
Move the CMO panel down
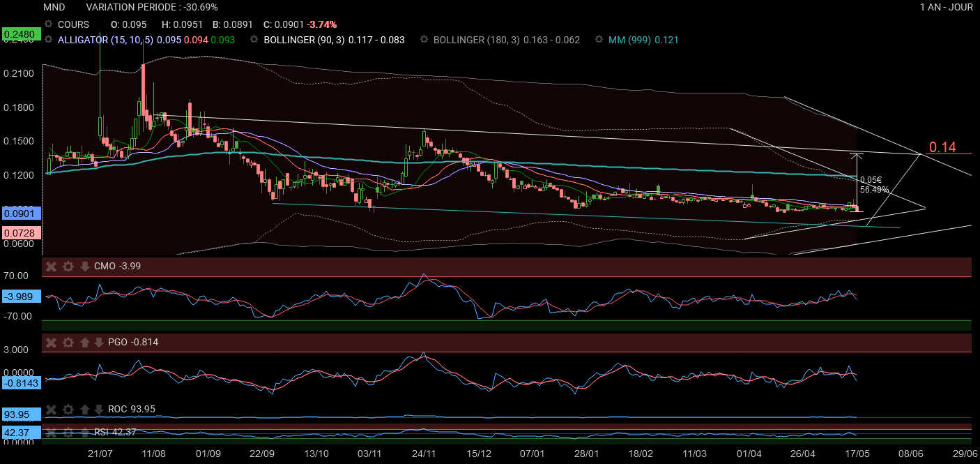click(85, 266)
